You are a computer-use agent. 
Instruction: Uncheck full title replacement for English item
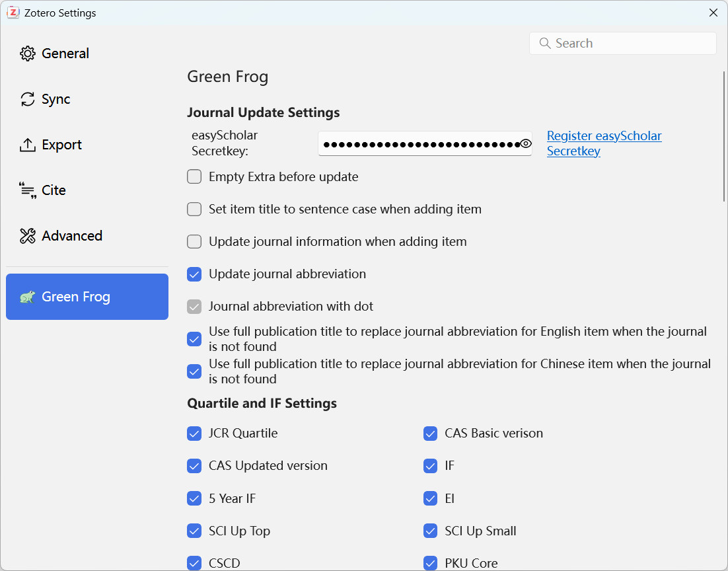pyautogui.click(x=194, y=339)
